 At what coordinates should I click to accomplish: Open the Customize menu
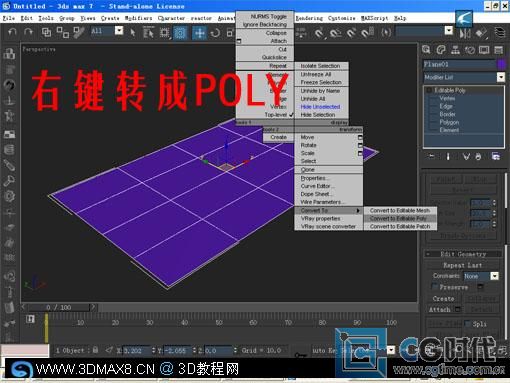(341, 18)
